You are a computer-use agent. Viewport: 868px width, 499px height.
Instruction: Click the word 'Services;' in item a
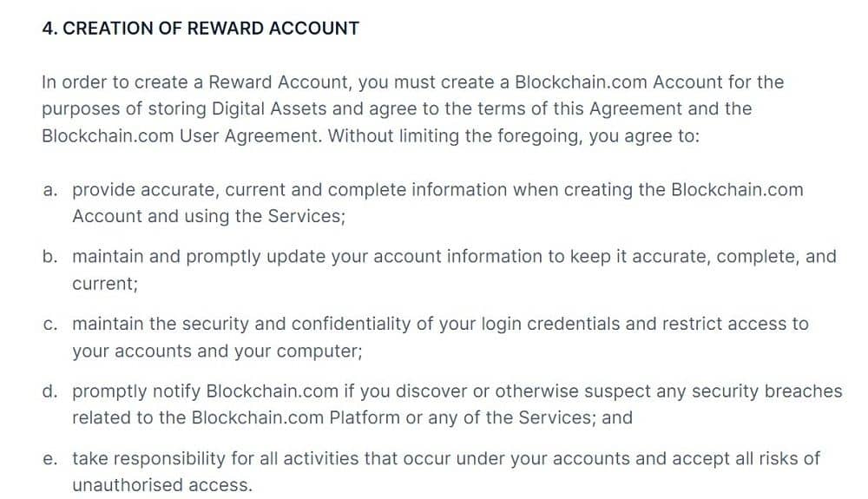pyautogui.click(x=306, y=216)
